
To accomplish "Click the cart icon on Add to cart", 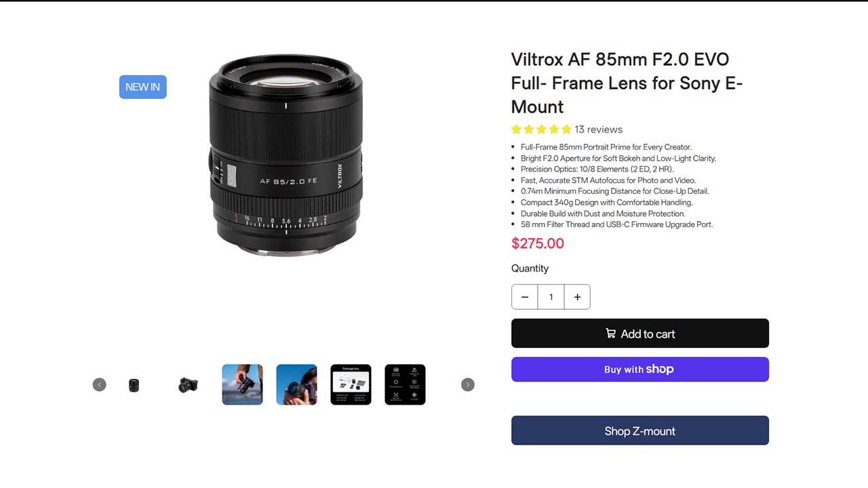I will click(610, 333).
